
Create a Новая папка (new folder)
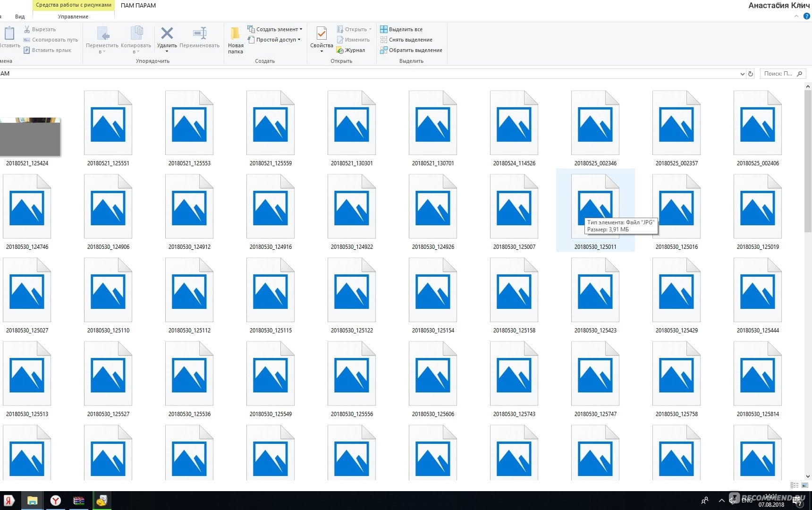[x=235, y=39]
